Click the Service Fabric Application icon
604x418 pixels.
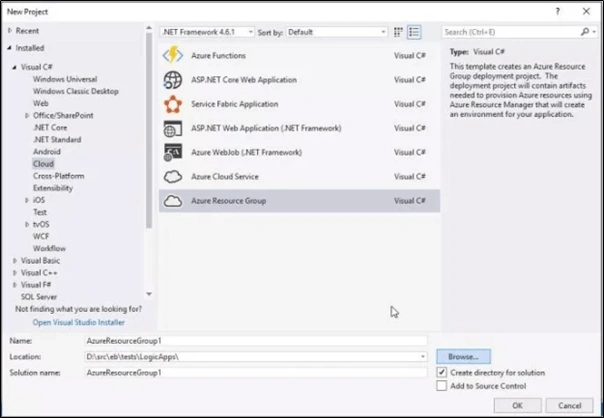[173, 104]
